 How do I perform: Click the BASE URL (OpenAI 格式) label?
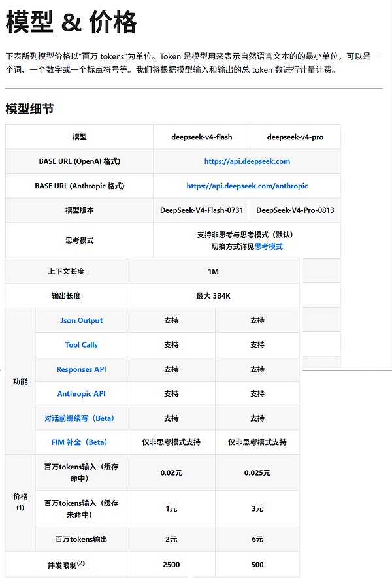pyautogui.click(x=79, y=161)
